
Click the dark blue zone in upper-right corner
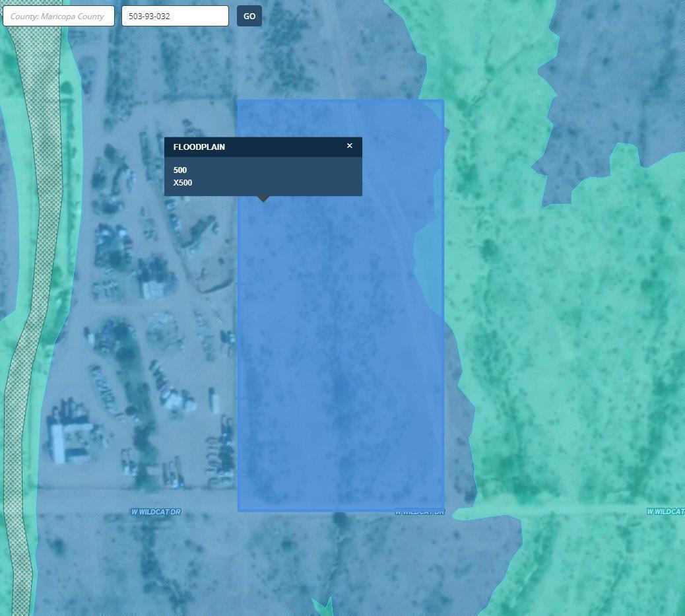(x=614, y=66)
